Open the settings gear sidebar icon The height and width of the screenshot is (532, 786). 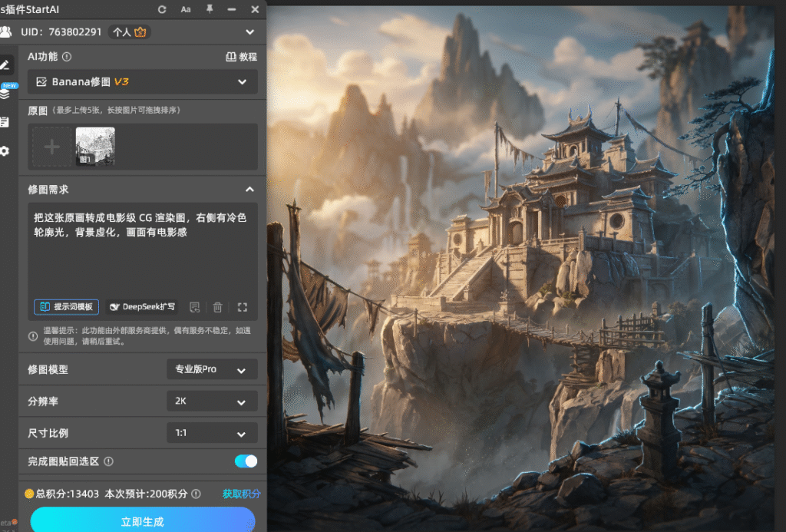5,151
